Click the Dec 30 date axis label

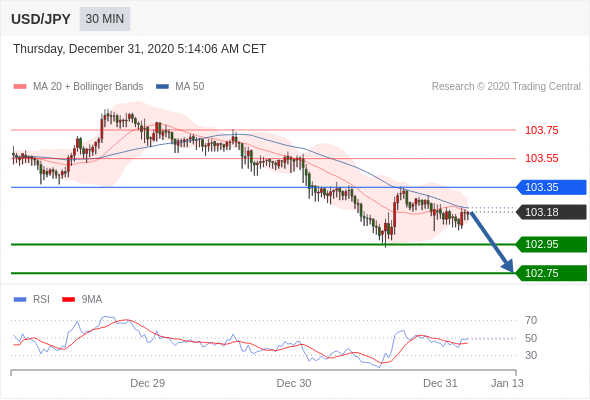point(294,383)
